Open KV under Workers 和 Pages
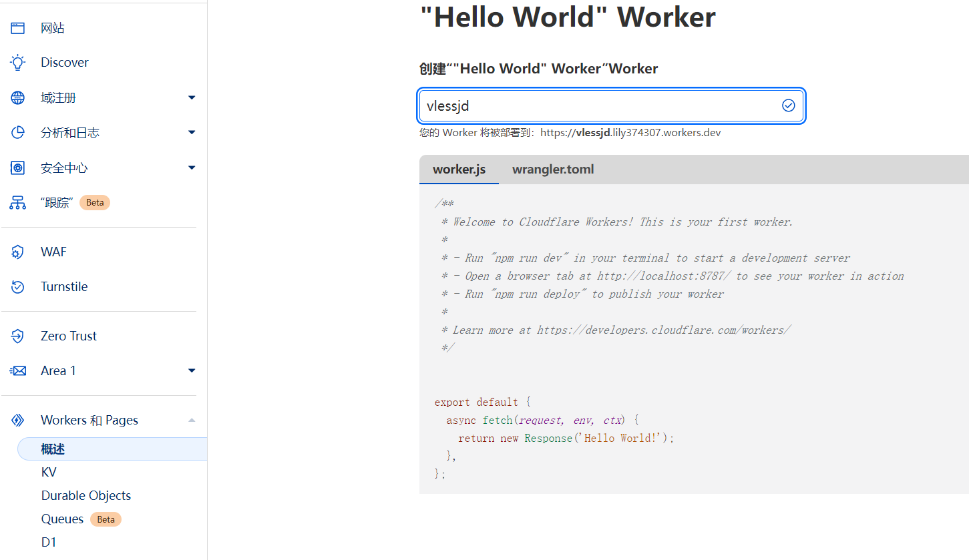The image size is (969, 560). [x=49, y=473]
